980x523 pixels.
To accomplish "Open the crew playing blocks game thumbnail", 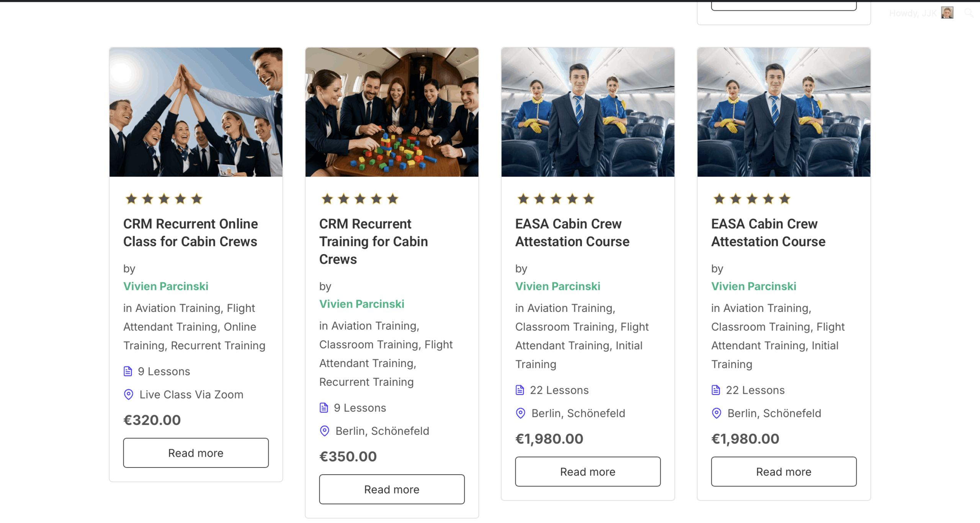I will pyautogui.click(x=392, y=112).
